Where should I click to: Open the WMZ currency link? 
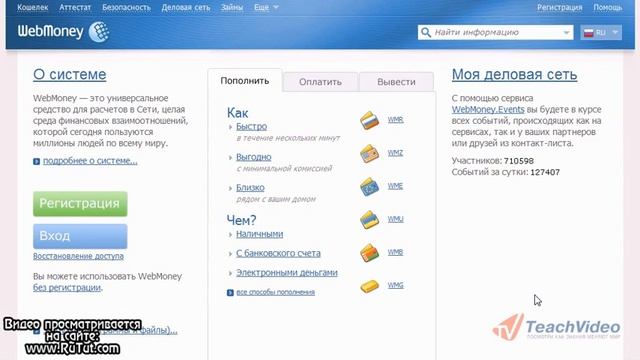(x=395, y=153)
